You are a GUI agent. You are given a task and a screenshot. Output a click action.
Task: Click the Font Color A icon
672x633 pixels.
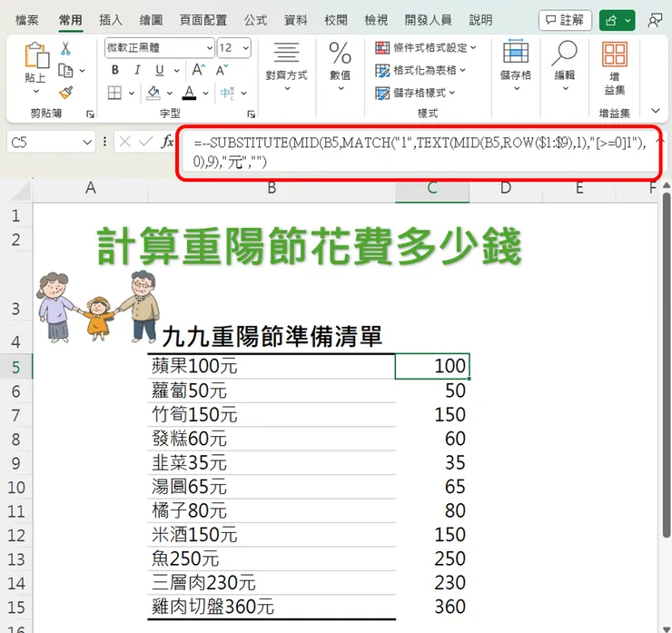pyautogui.click(x=189, y=93)
